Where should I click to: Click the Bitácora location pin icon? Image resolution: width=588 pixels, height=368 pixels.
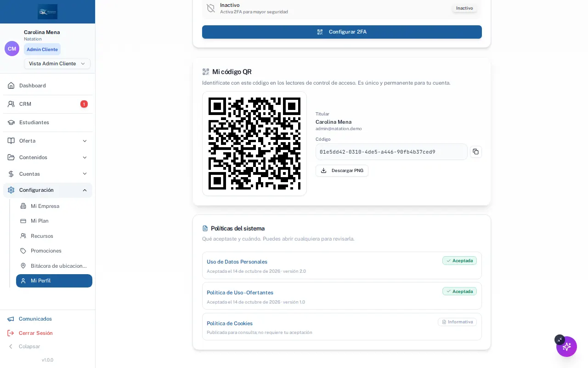pyautogui.click(x=23, y=266)
